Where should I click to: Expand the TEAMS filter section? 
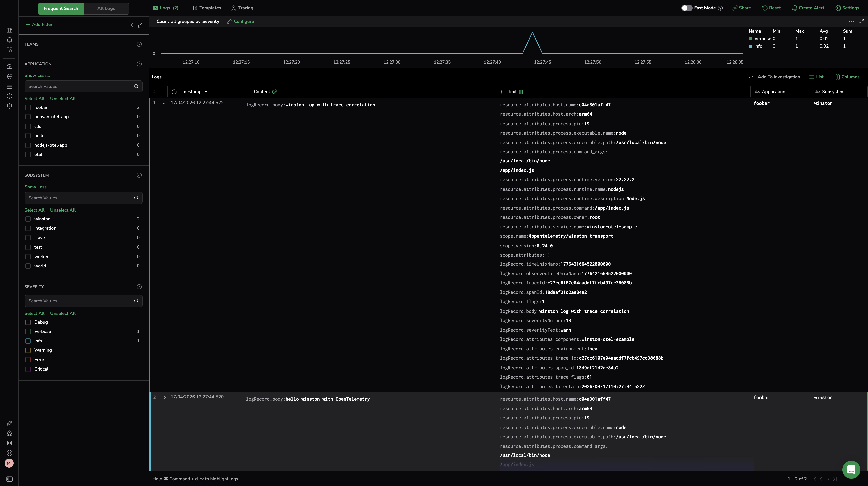click(x=139, y=44)
